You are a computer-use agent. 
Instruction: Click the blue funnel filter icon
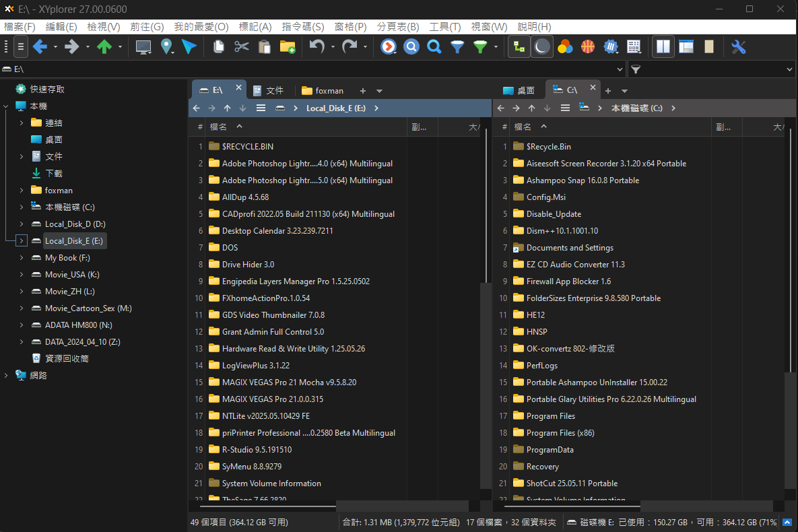tap(457, 47)
